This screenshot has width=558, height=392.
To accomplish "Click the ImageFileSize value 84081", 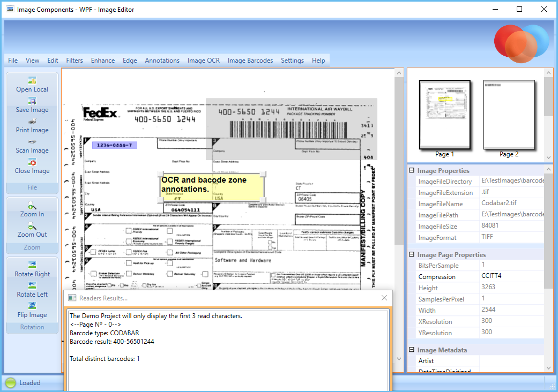I will pos(490,225).
